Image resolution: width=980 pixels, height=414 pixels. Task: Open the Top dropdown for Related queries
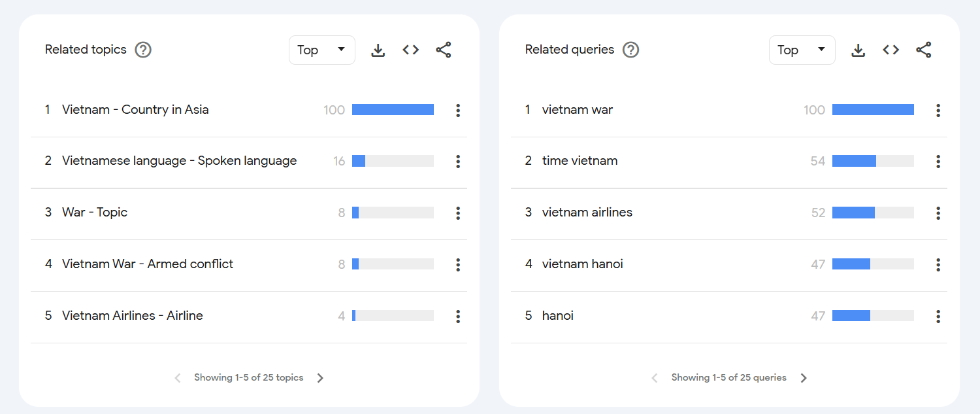[x=802, y=49]
